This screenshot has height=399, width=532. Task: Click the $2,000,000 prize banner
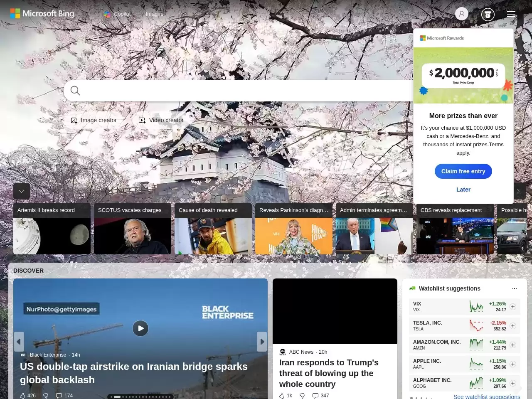coord(463,75)
